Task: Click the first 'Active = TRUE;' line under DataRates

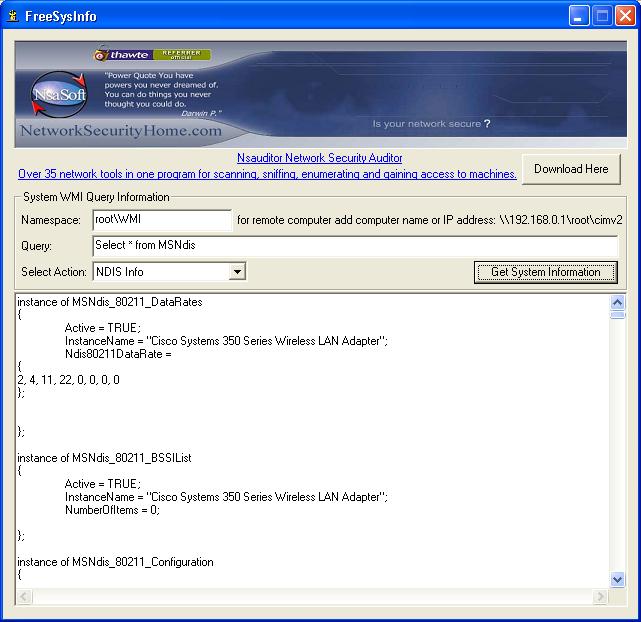Action: tap(103, 328)
